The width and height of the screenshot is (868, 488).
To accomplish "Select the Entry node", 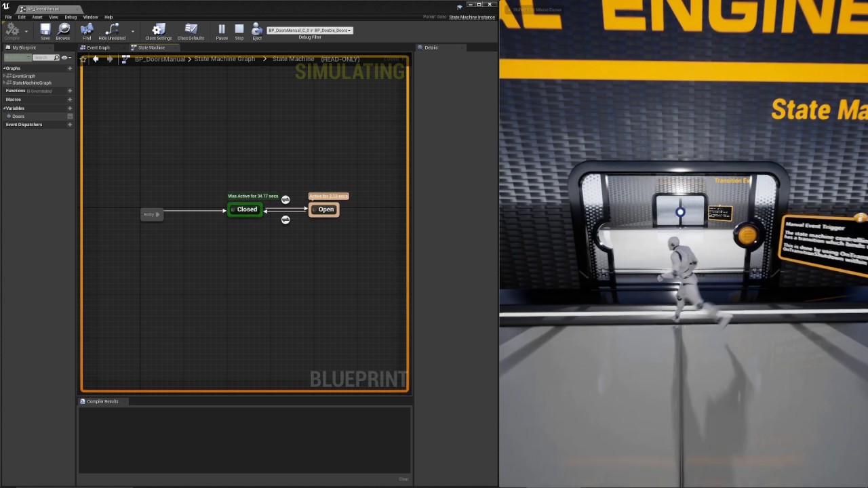I will click(152, 214).
